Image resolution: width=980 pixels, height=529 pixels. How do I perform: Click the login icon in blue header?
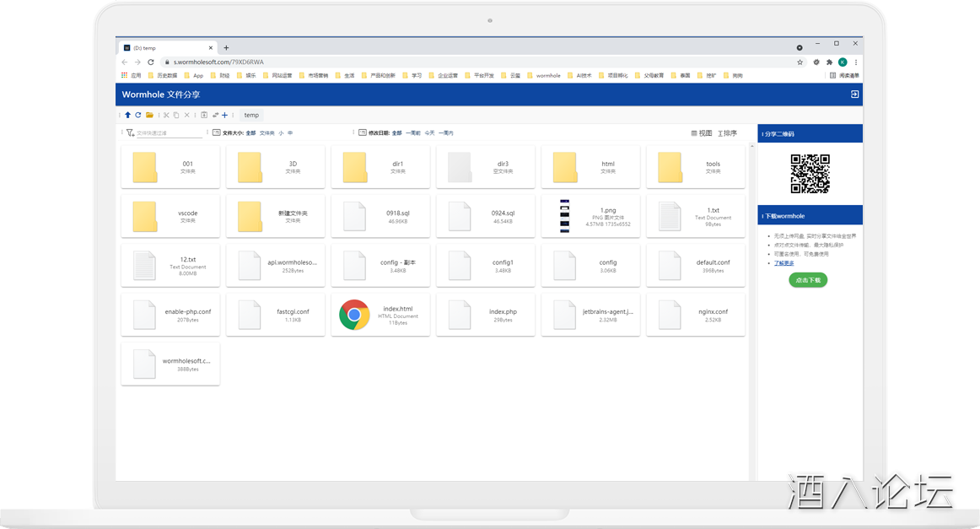pyautogui.click(x=854, y=94)
